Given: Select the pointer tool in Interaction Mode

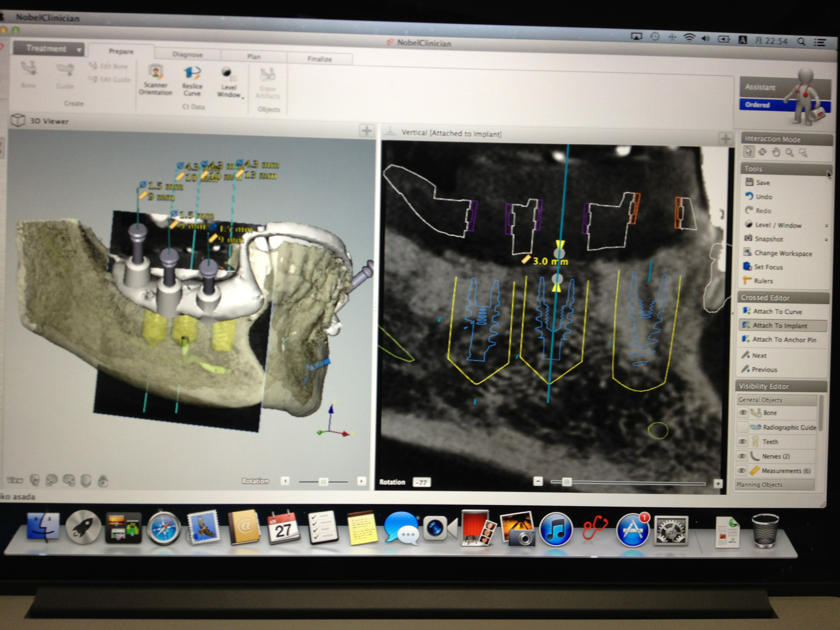Looking at the screenshot, I should click(749, 152).
